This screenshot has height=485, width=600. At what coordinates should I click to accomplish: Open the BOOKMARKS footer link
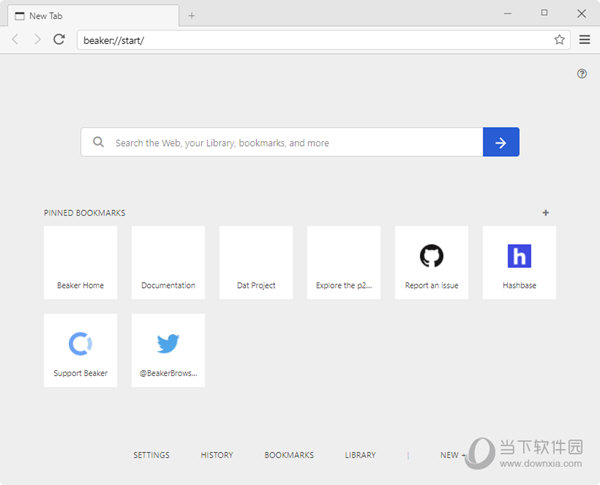[289, 455]
